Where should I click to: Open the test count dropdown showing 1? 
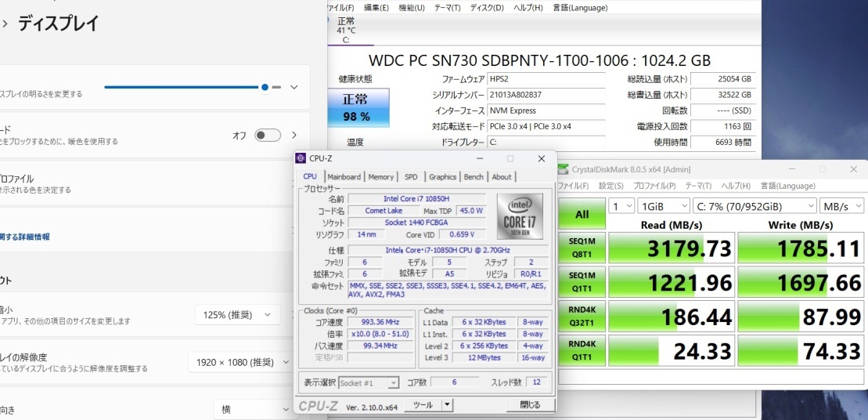tap(621, 206)
